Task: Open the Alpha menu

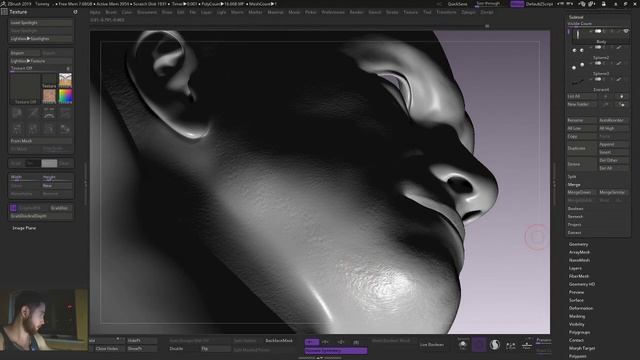Action: click(x=95, y=12)
